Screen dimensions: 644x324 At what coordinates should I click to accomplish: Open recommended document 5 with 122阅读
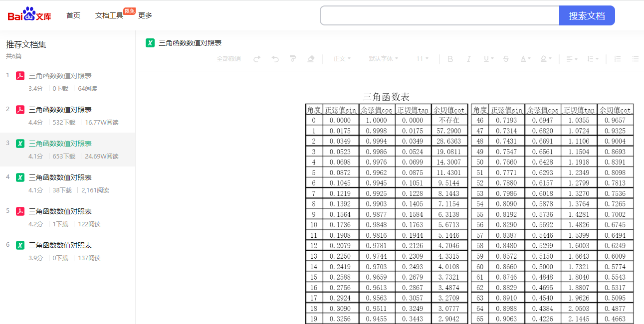click(67, 217)
